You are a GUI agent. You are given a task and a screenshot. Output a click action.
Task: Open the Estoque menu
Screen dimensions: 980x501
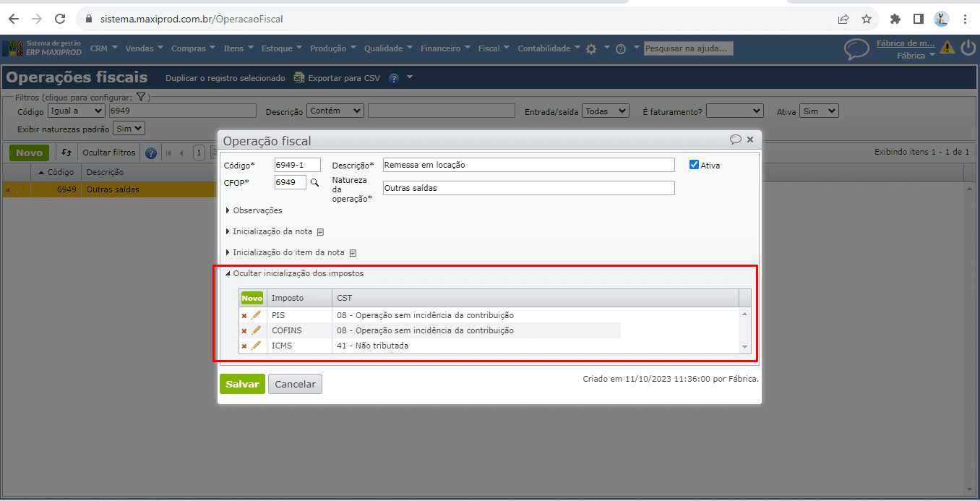point(282,48)
